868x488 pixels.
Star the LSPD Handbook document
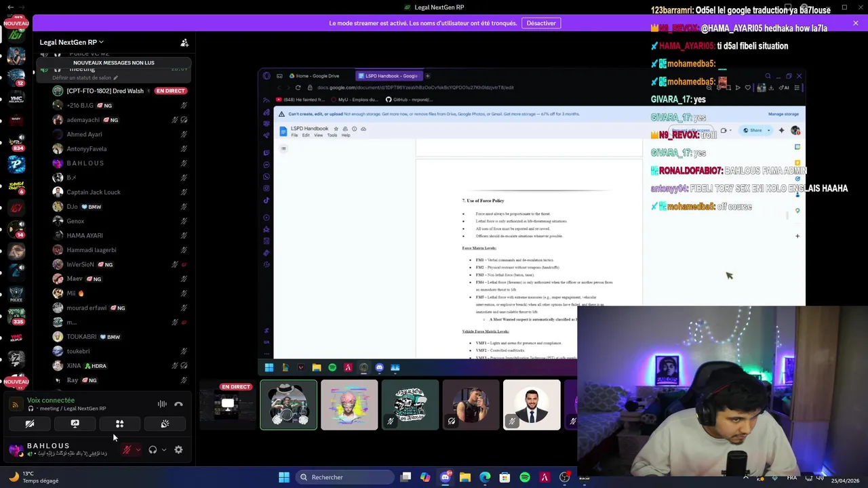pos(336,129)
